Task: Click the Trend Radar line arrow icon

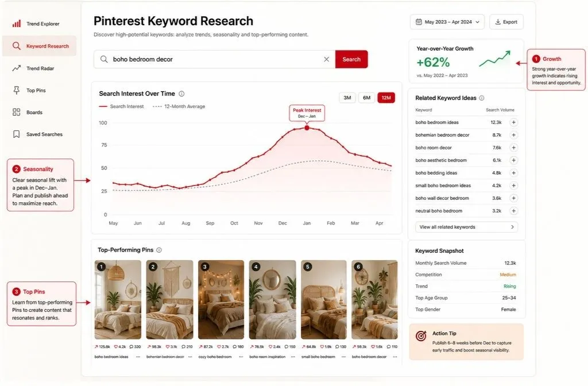Action: [x=17, y=68]
